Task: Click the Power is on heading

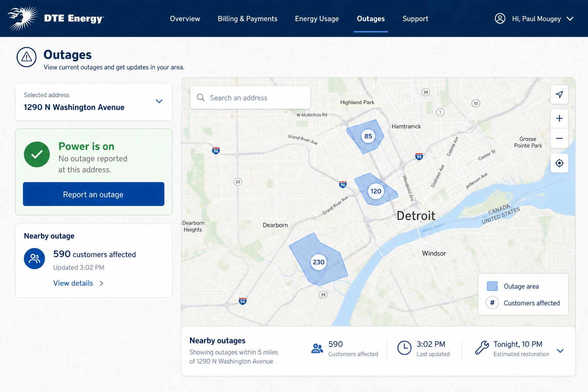Action: coord(87,146)
